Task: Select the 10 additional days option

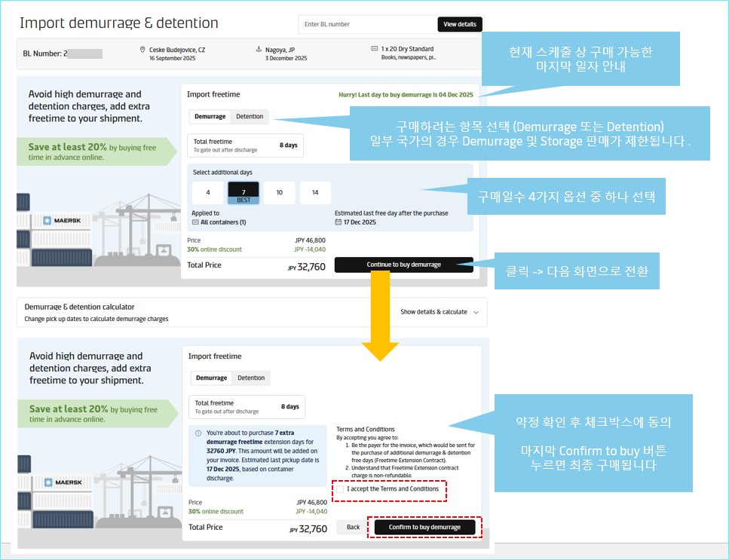Action: click(x=280, y=192)
